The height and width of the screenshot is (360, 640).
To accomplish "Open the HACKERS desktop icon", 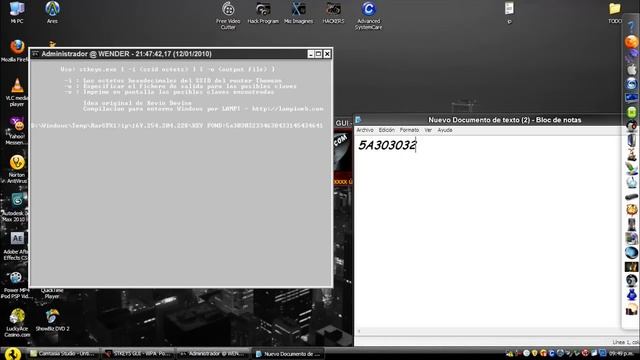I will tap(333, 12).
